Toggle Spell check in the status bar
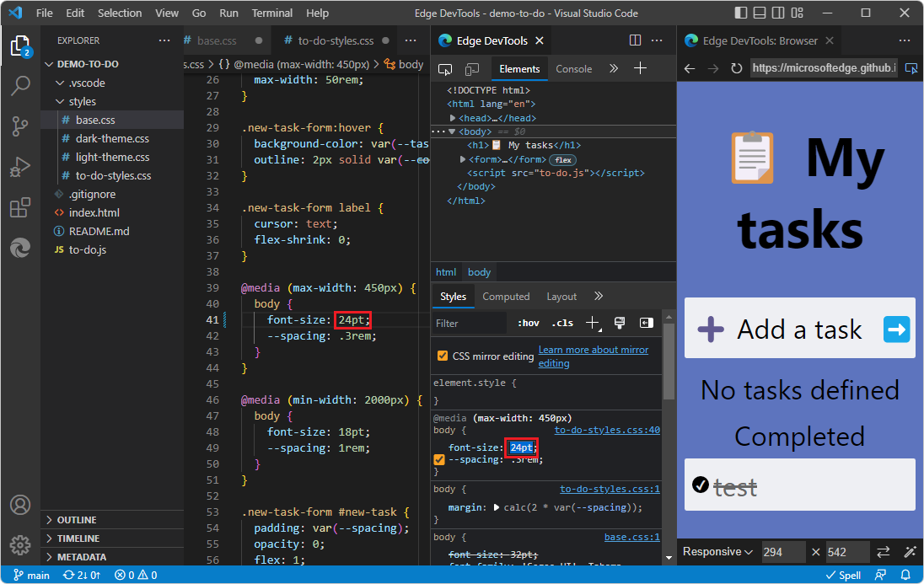Screen dimensions: 924x584 tap(843, 575)
